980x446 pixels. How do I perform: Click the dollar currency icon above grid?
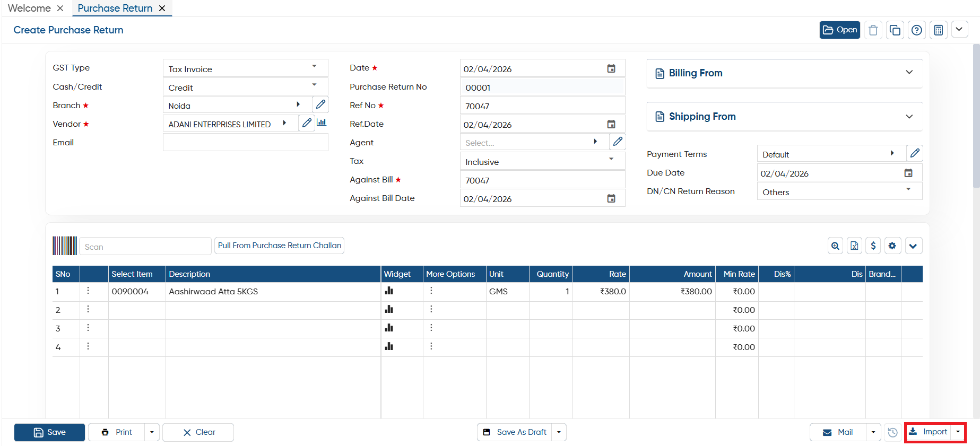[x=873, y=246]
